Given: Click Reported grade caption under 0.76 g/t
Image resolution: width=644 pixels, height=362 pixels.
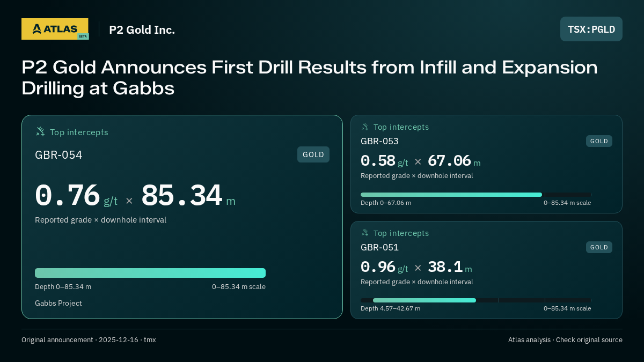Looking at the screenshot, I should pyautogui.click(x=100, y=220).
